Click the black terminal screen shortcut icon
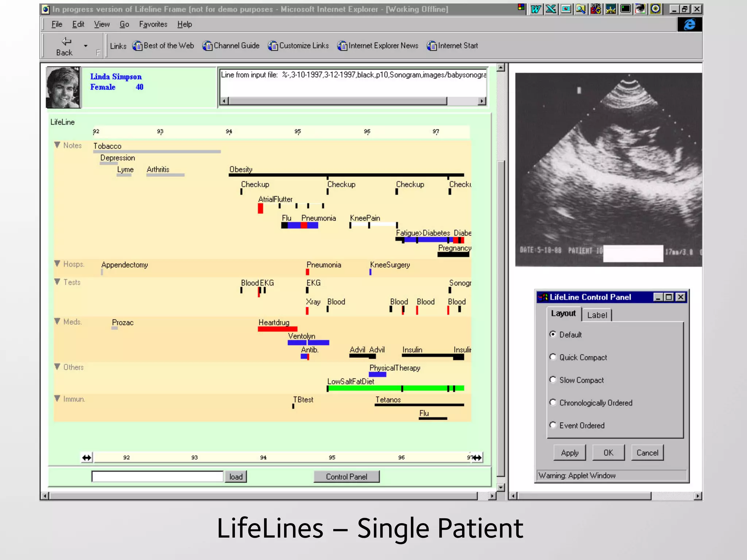The height and width of the screenshot is (560, 747). [x=626, y=9]
